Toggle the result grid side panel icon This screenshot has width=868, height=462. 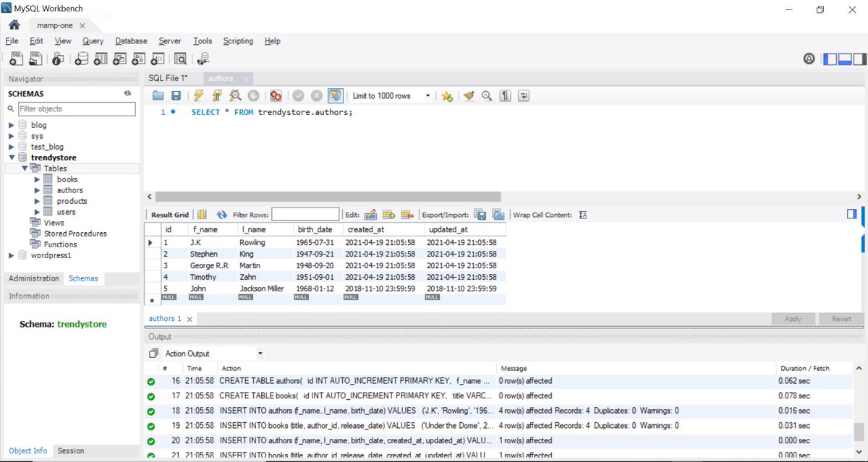(851, 214)
